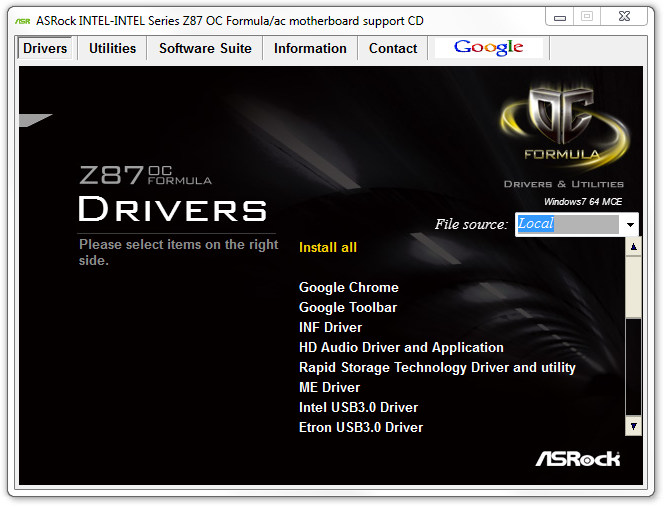The image size is (667, 509).
Task: Click the File source field showing Local
Action: click(x=568, y=224)
